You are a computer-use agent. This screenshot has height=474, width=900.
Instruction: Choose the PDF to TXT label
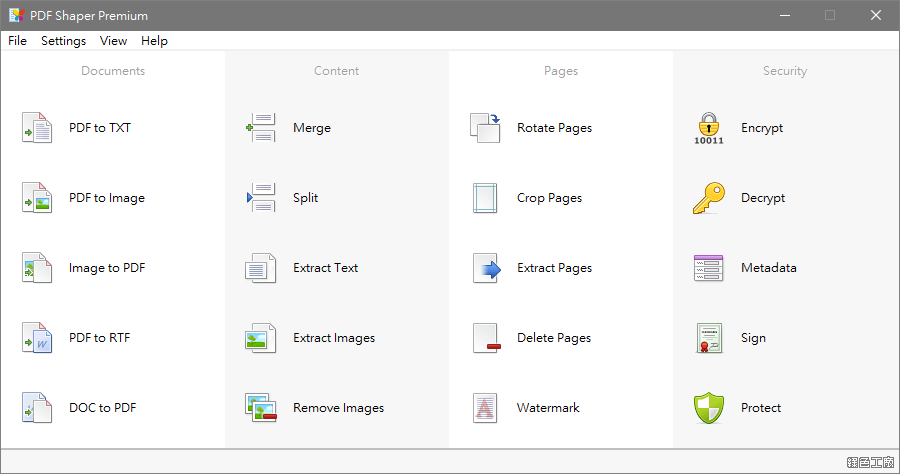coord(100,127)
